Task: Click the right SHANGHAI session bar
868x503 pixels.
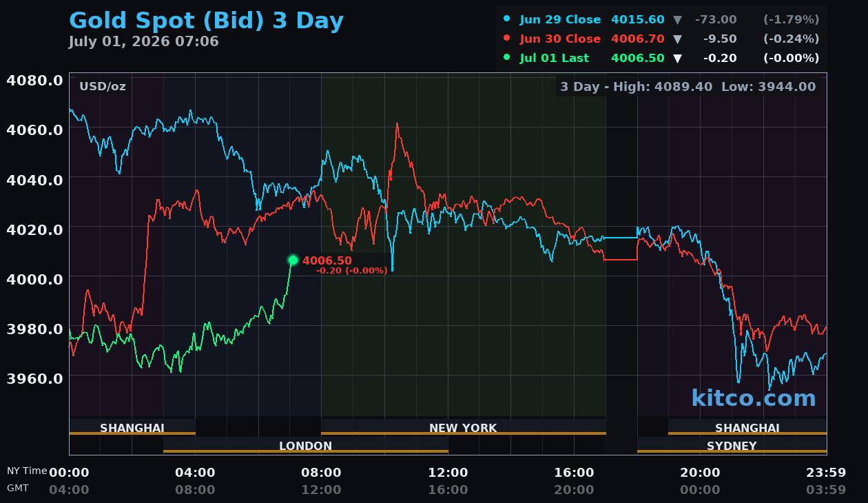Action: click(x=747, y=427)
